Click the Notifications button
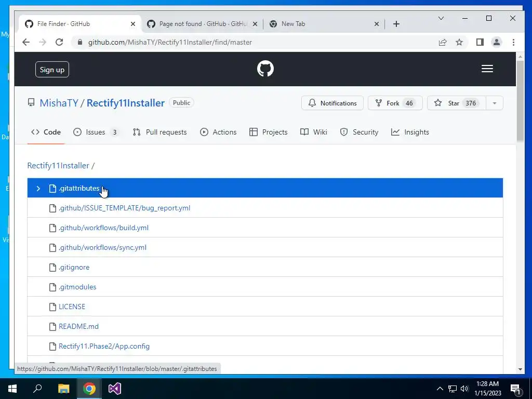532x399 pixels. pos(332,103)
